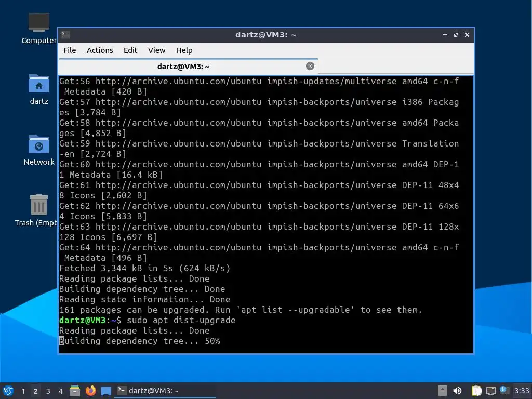Click the 3:33 panel clock
The width and height of the screenshot is (532, 399).
pos(522,391)
